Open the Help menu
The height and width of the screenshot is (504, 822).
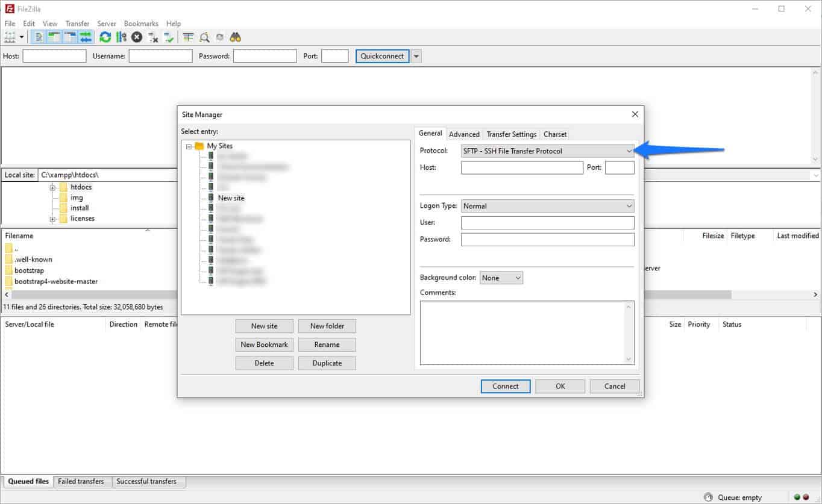pyautogui.click(x=174, y=23)
